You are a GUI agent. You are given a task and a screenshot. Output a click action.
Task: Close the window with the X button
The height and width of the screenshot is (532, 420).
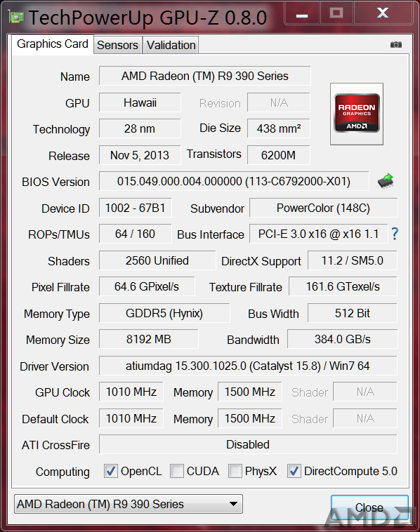[383, 13]
